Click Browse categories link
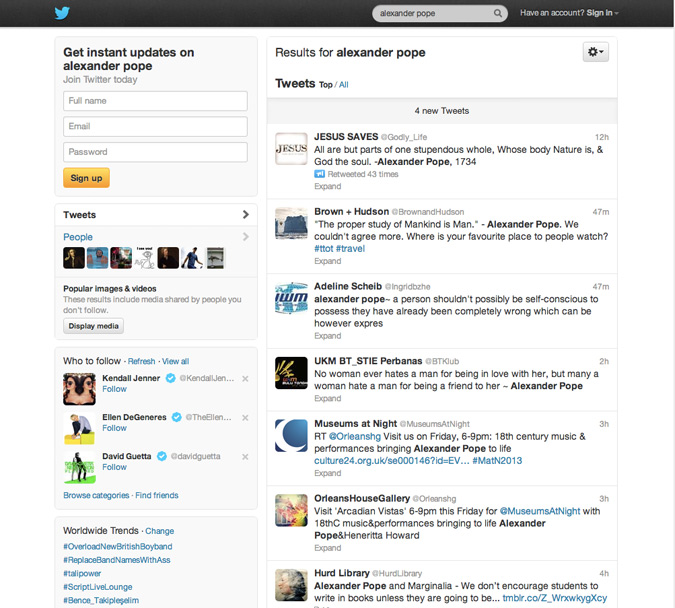The width and height of the screenshot is (675, 608). (x=96, y=495)
